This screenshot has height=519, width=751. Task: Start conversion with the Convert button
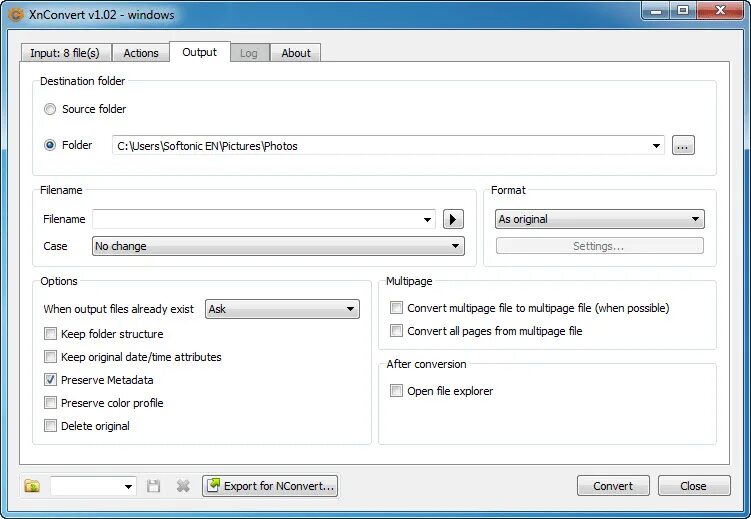coord(613,486)
